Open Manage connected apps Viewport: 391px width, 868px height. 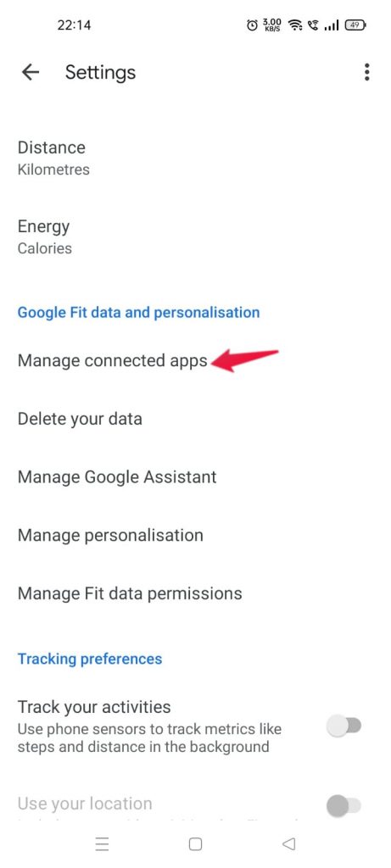pyautogui.click(x=195, y=360)
